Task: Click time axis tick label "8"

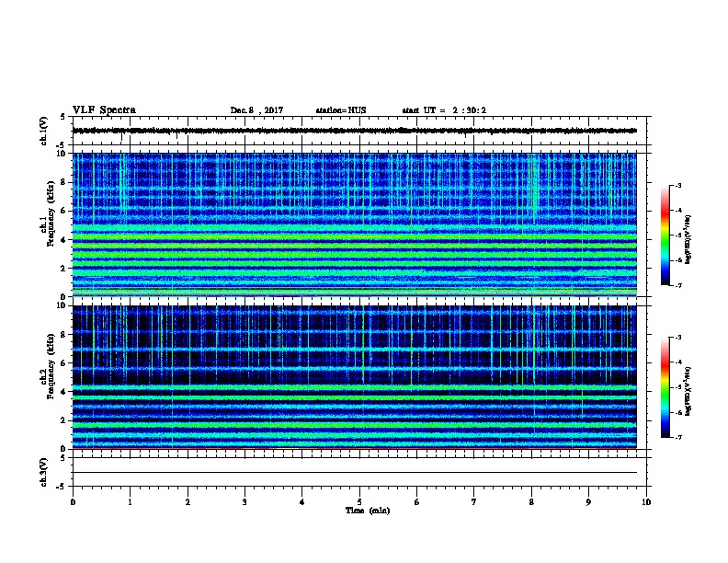Action: 531,502
